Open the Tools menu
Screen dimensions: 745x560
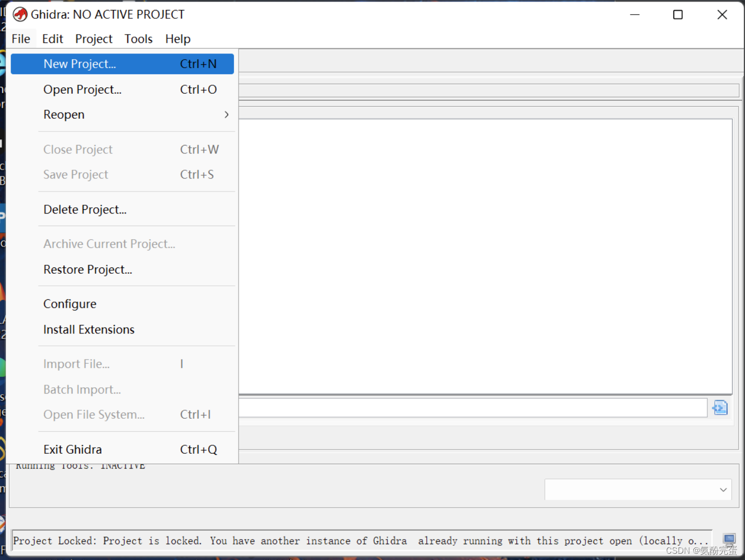coord(139,39)
